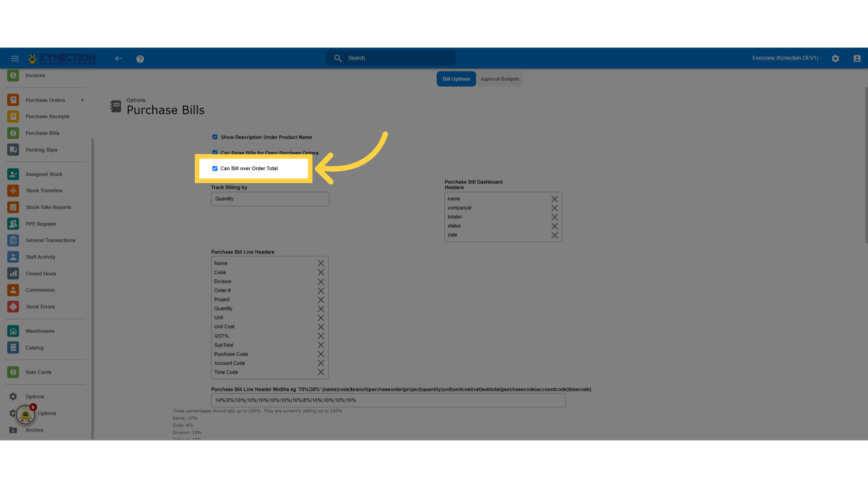
Task: Open the Stock Transfers icon
Action: 13,190
